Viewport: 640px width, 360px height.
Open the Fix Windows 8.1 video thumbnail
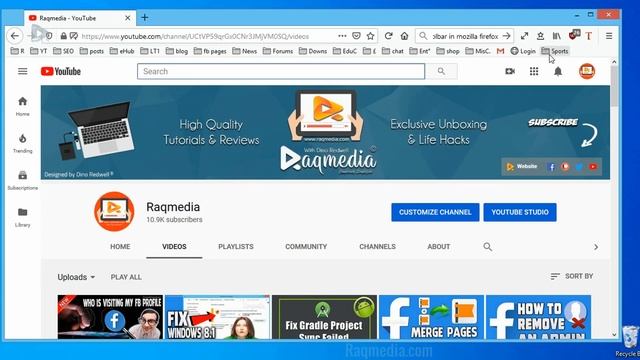point(217,317)
